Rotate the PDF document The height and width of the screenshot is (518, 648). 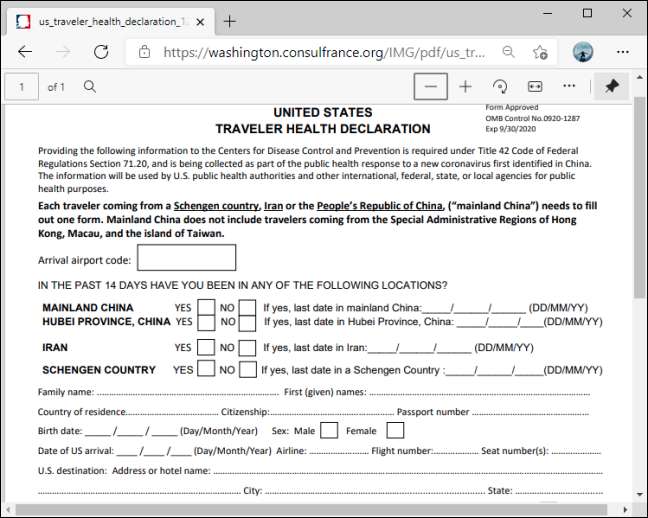(x=500, y=87)
